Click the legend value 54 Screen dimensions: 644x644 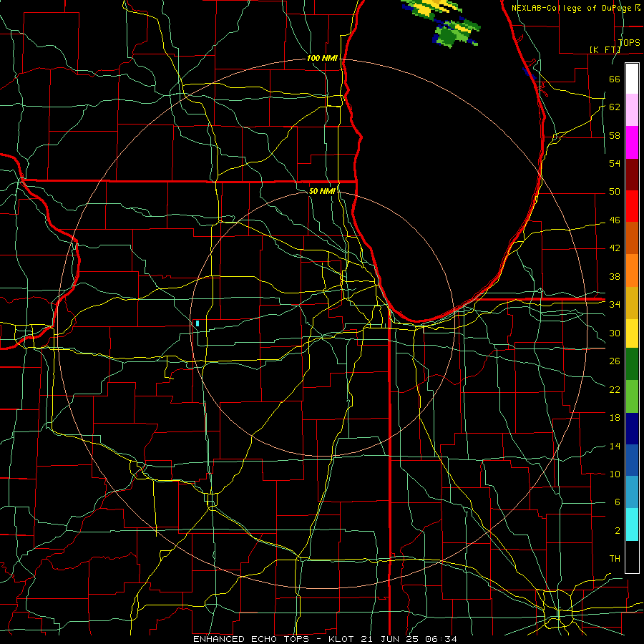[615, 163]
